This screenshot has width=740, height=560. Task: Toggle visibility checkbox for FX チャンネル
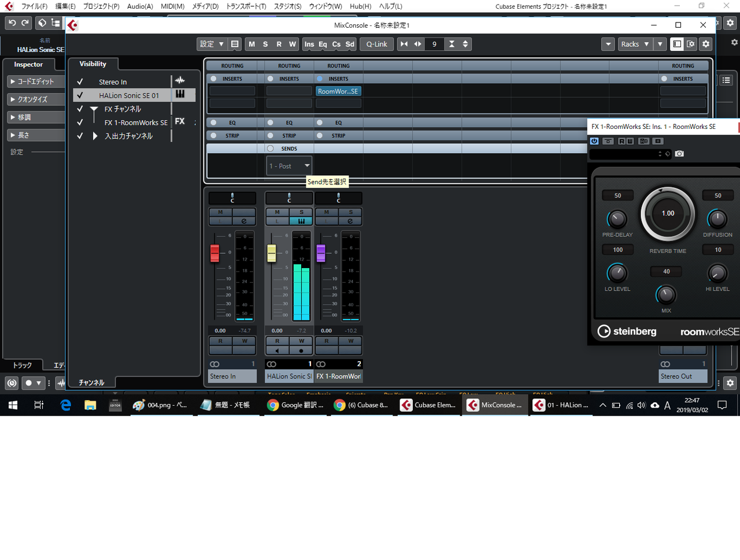pyautogui.click(x=80, y=109)
